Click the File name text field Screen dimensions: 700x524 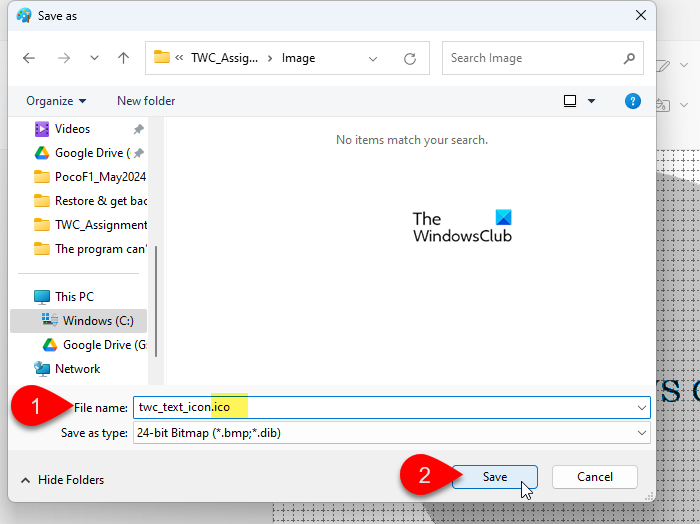[x=392, y=408]
